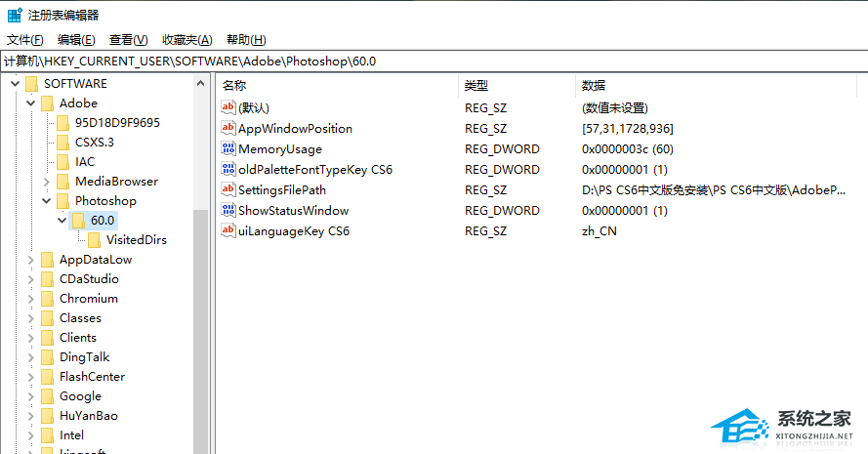This screenshot has width=868, height=454.
Task: Select the Chromium key
Action: coord(89,299)
